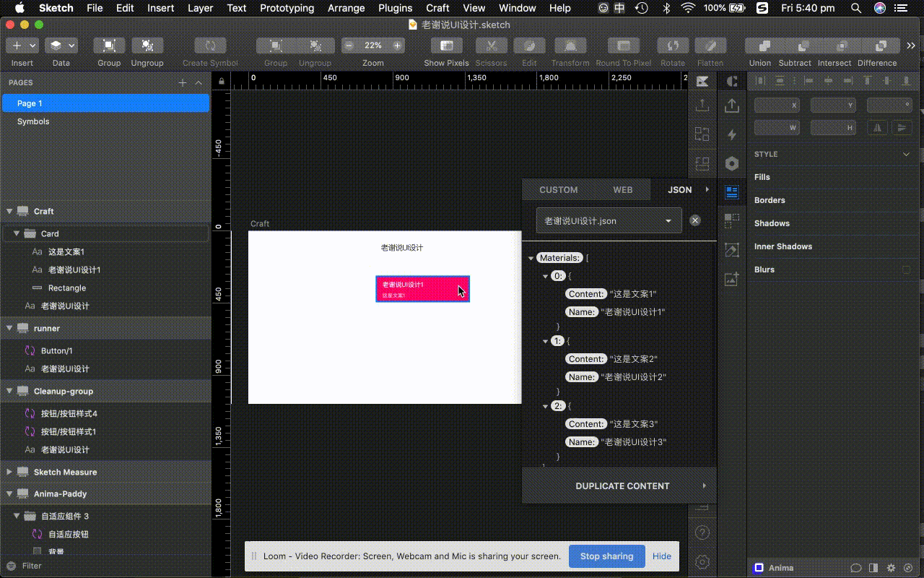
Task: Collapse the STYLE section
Action: coord(907,154)
